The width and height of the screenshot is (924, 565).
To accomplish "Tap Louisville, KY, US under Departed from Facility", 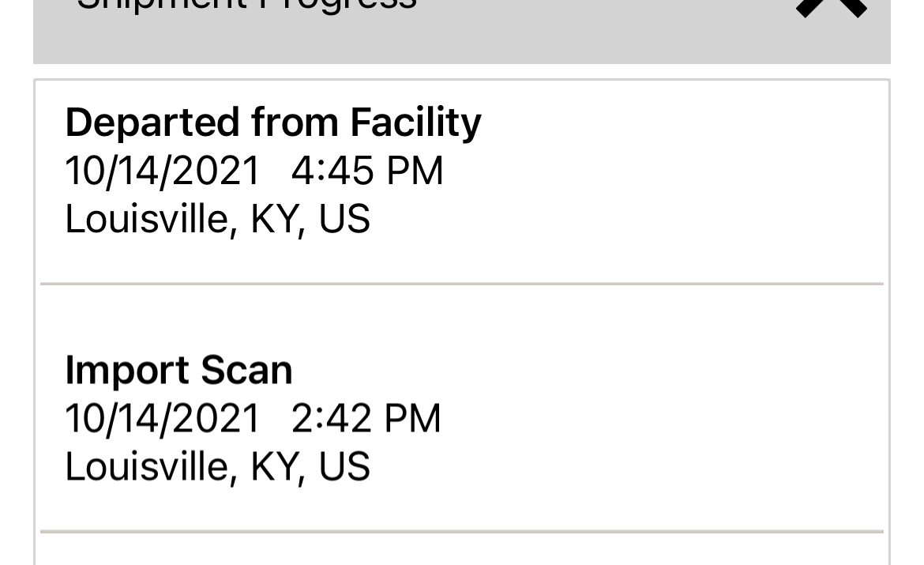I will tap(217, 219).
